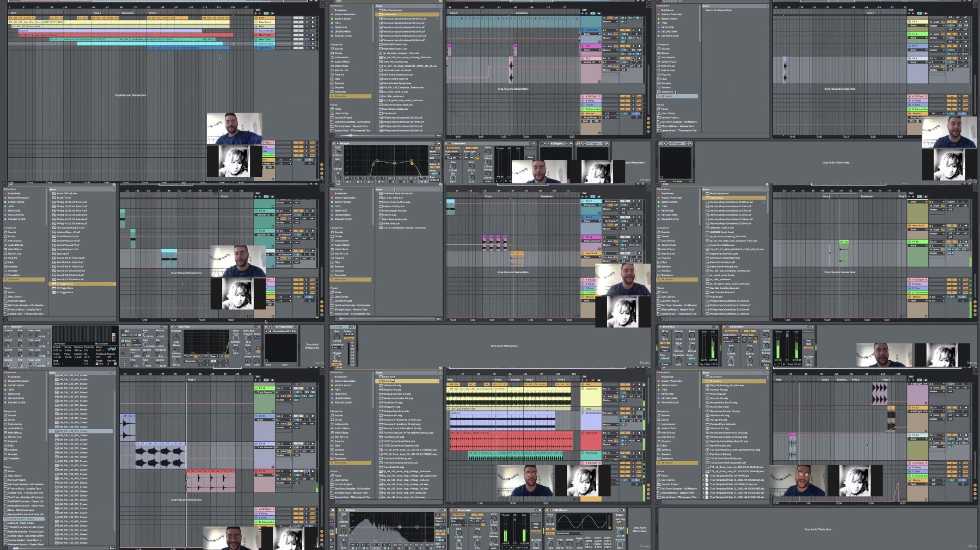Open Compressor Kick source dropdown, top-middle window
This screenshot has width=980, height=550.
(x=454, y=155)
